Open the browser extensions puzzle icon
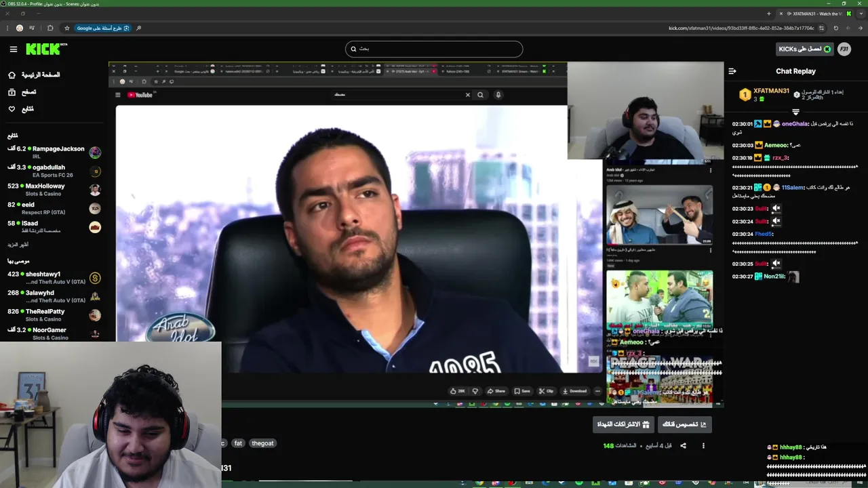 [x=50, y=28]
